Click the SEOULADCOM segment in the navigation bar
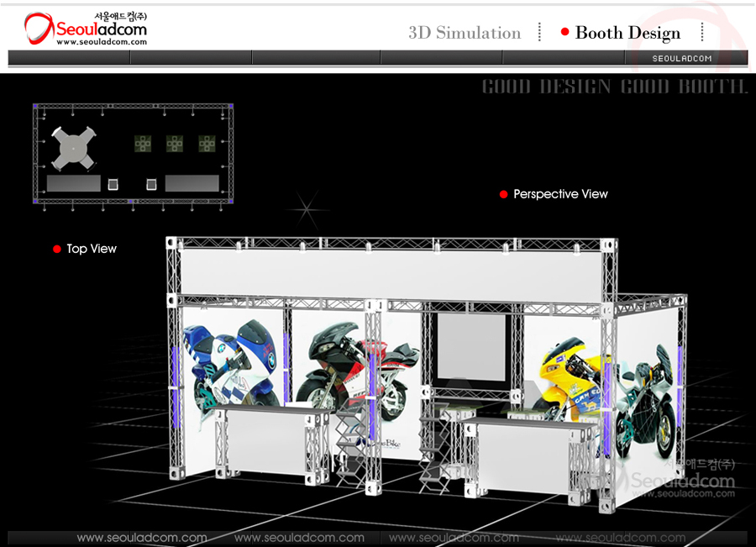Viewport: 756px width, 547px height. 682,58
